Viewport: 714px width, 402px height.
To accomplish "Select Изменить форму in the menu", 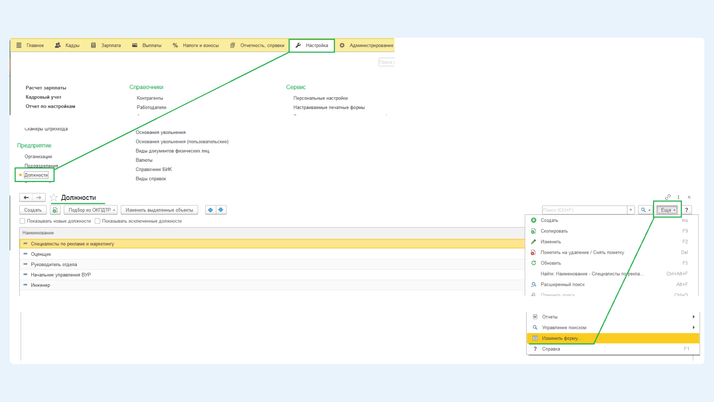I will [560, 338].
